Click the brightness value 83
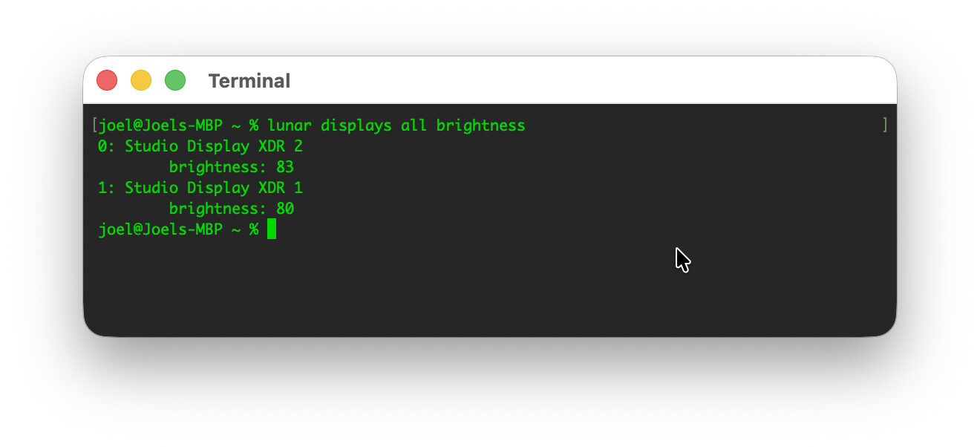 pyautogui.click(x=285, y=167)
